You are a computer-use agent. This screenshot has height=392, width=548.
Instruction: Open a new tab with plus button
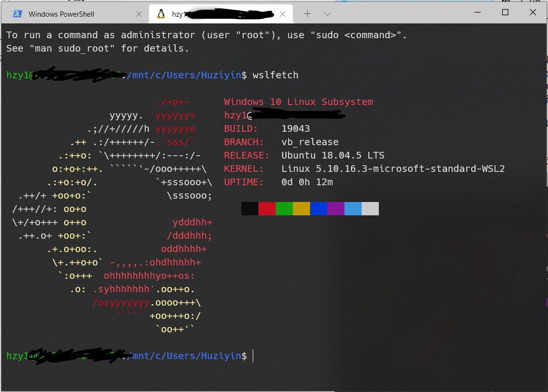[307, 14]
